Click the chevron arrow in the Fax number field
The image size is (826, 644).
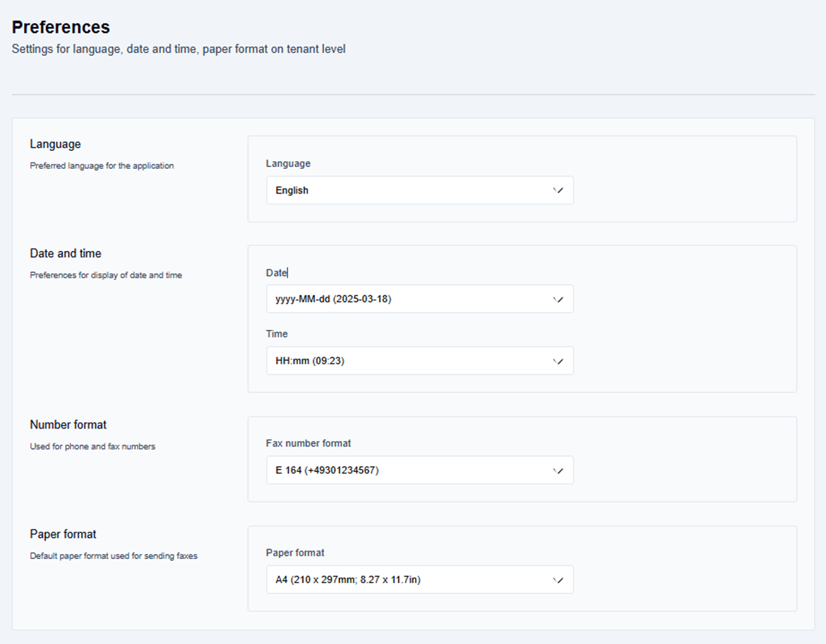click(x=558, y=471)
